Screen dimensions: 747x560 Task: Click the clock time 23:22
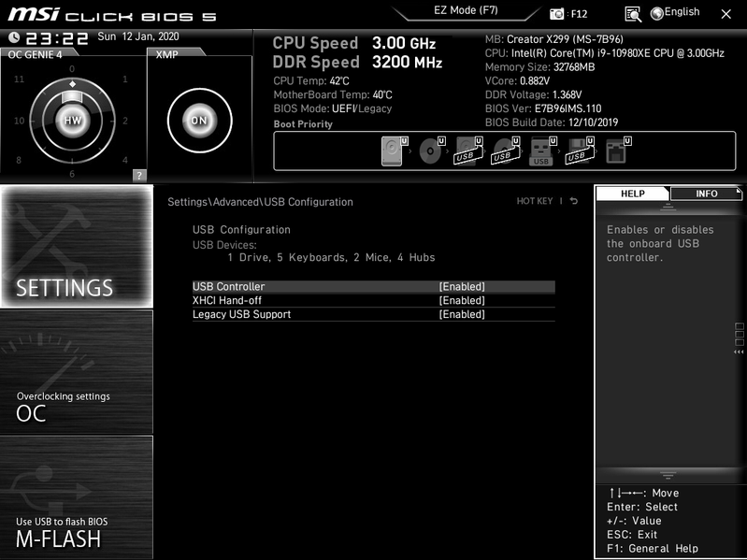click(57, 38)
